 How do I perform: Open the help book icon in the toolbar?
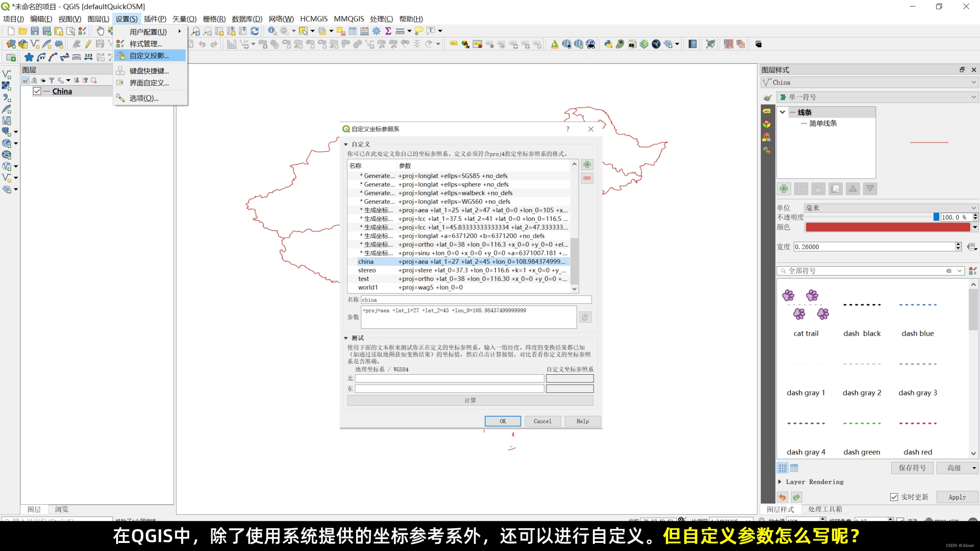(x=693, y=44)
